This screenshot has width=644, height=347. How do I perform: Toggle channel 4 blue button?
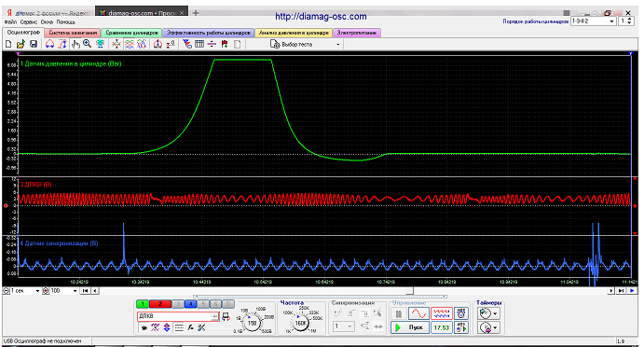pos(190,304)
